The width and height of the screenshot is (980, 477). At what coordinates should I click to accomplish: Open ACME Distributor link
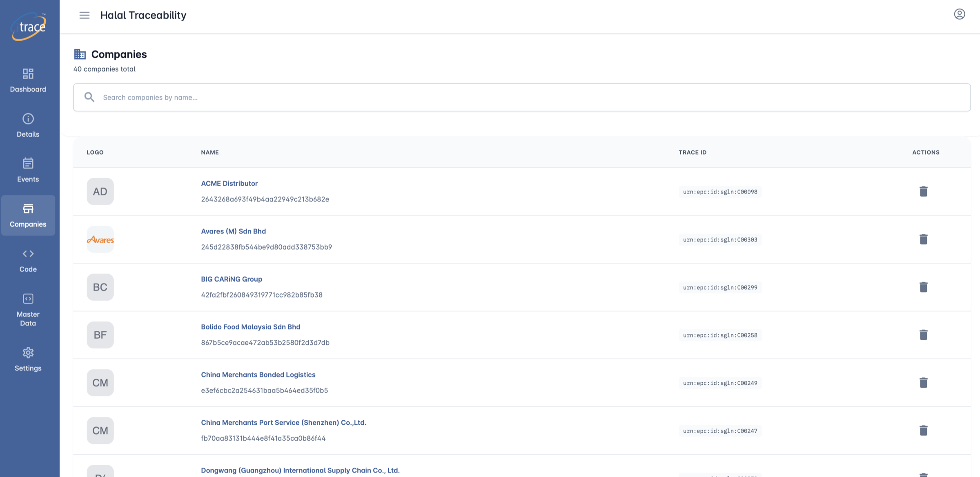click(229, 184)
